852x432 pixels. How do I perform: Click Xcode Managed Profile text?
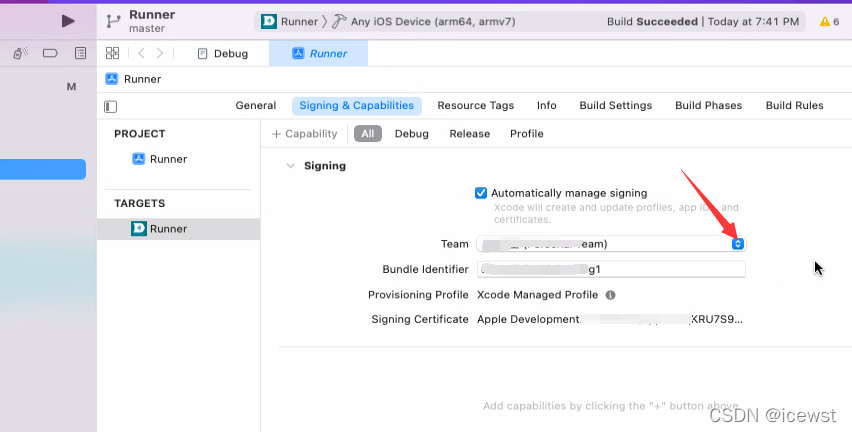click(537, 295)
